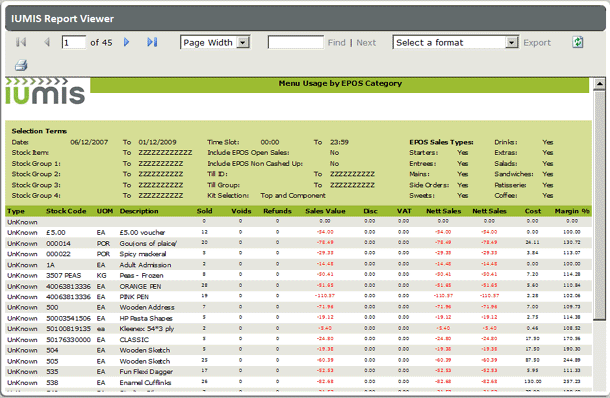Select the ORANGE PEN description
610x398 pixels.
pos(140,286)
